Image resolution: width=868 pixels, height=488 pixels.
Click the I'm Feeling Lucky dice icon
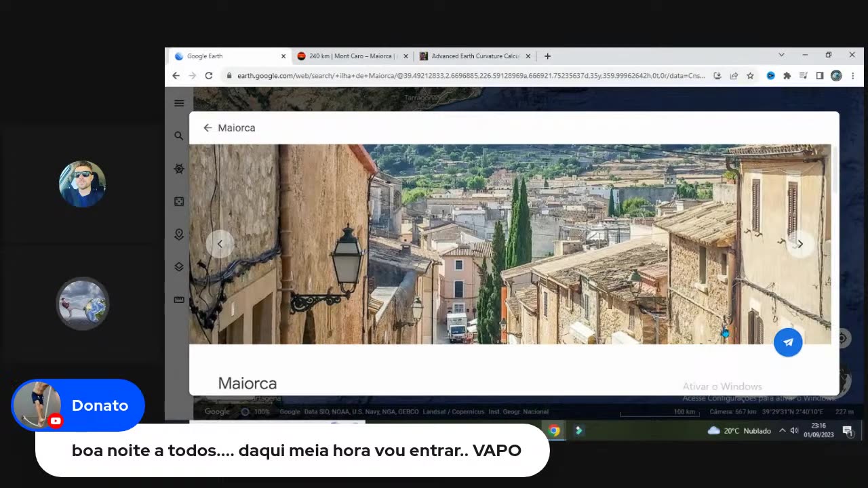(179, 201)
